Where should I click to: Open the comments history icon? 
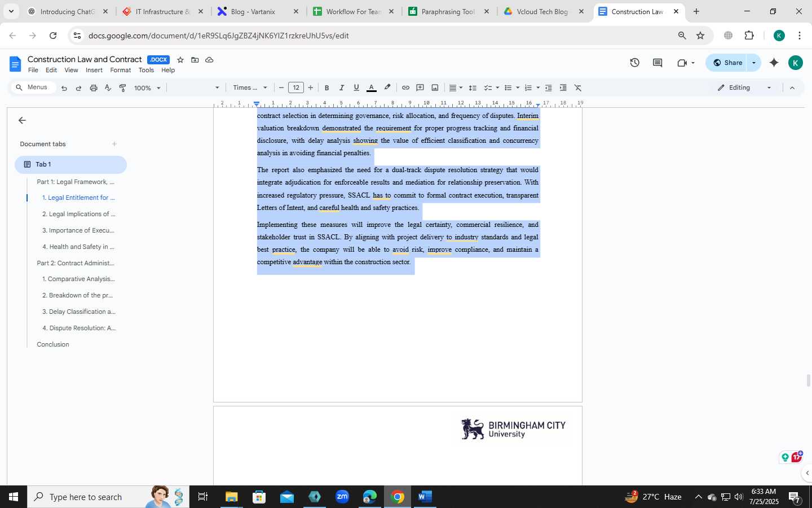[657, 63]
